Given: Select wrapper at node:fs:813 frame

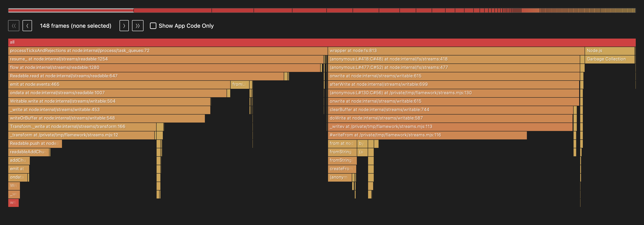Looking at the screenshot, I should click(x=456, y=51).
